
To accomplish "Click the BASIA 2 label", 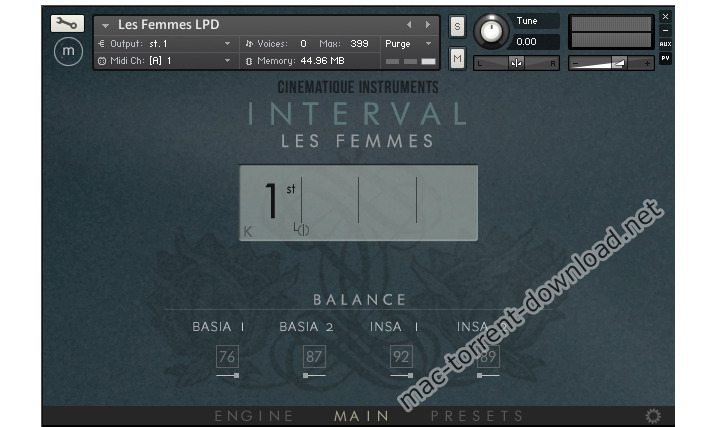I will coord(306,327).
